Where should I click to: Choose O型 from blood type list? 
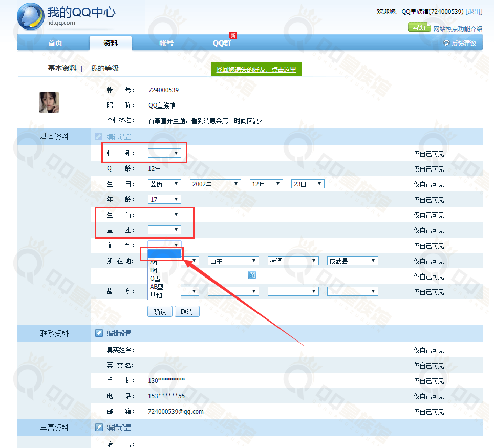(x=155, y=278)
